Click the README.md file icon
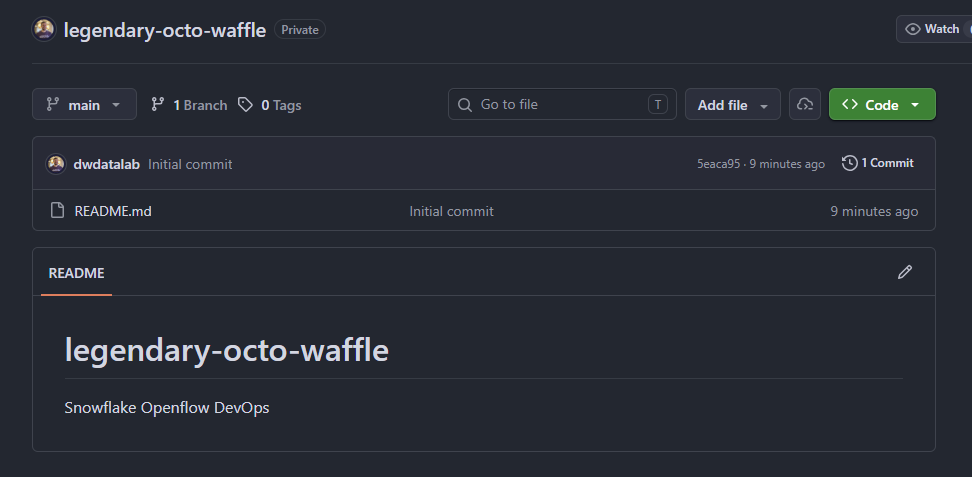972x477 pixels. [x=57, y=211]
